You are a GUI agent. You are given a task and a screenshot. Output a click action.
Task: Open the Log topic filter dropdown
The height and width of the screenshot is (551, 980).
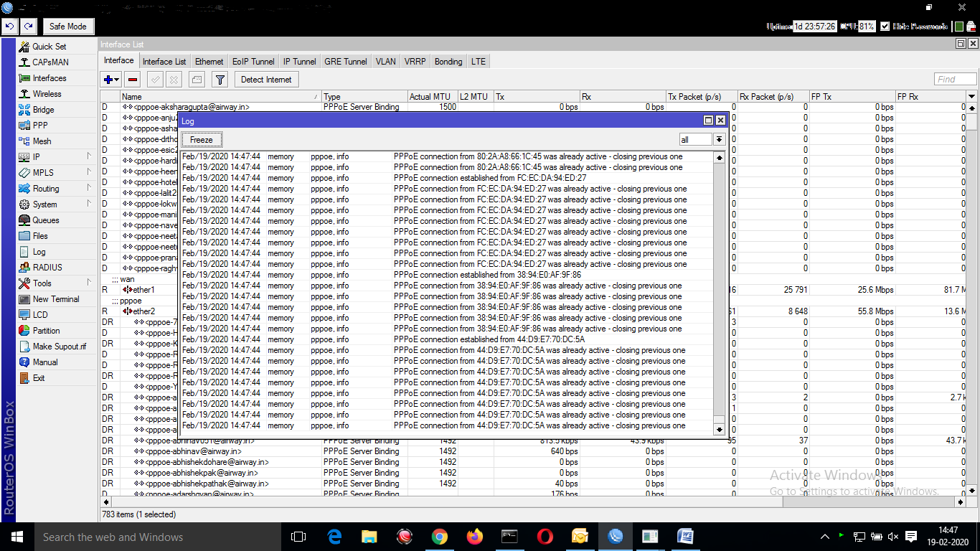point(719,140)
